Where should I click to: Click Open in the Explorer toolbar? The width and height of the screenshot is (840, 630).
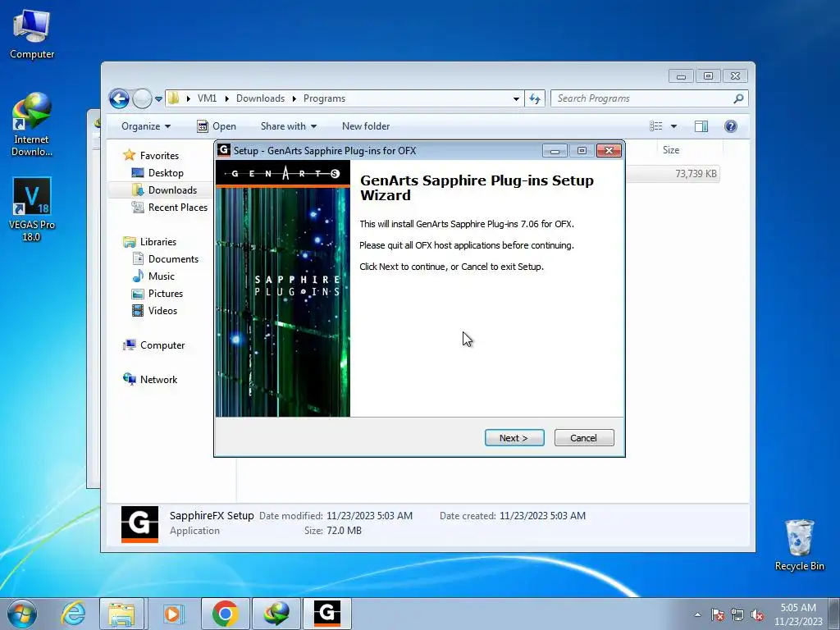point(217,126)
